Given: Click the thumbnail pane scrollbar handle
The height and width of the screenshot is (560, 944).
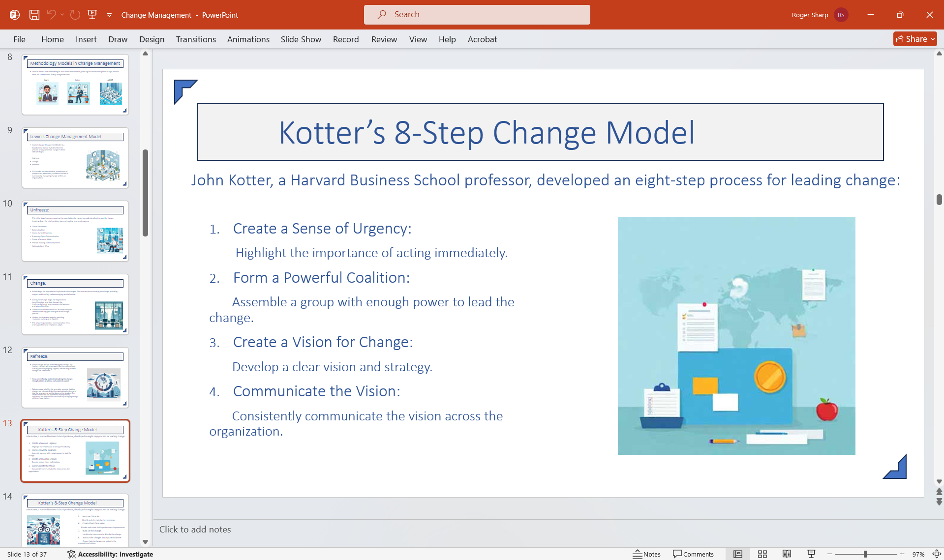Looking at the screenshot, I should (145, 193).
